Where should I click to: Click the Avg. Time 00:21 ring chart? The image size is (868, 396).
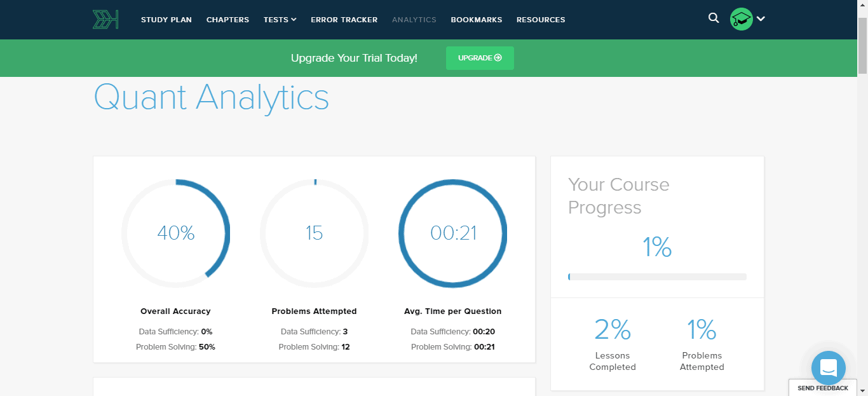[452, 233]
